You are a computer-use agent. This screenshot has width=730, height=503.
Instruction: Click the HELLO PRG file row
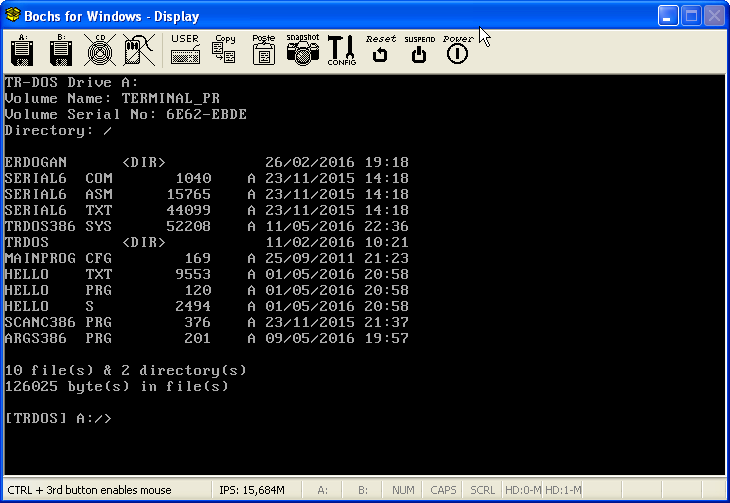(x=207, y=290)
